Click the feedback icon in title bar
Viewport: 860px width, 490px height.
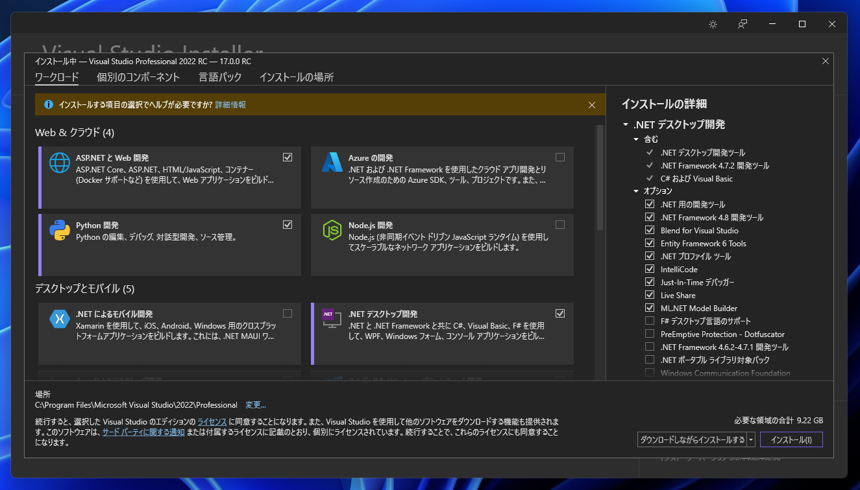742,24
